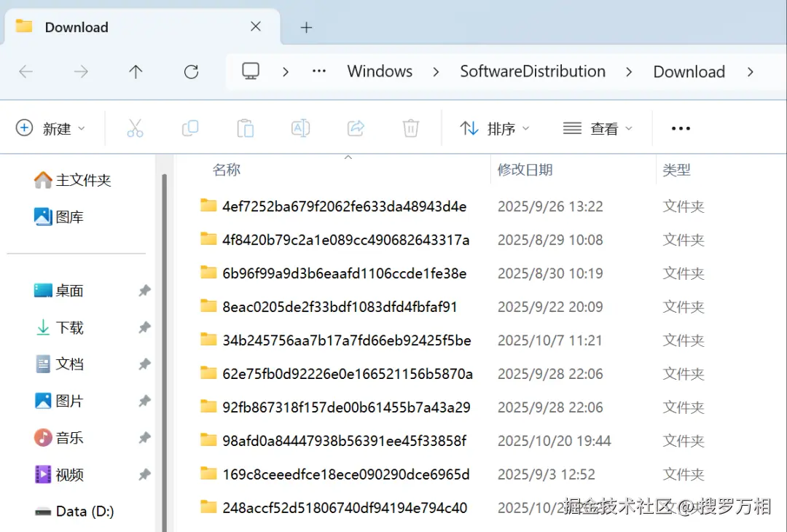Click the date 2025/9/3 12:52
Image resolution: width=787 pixels, height=532 pixels.
(x=546, y=474)
